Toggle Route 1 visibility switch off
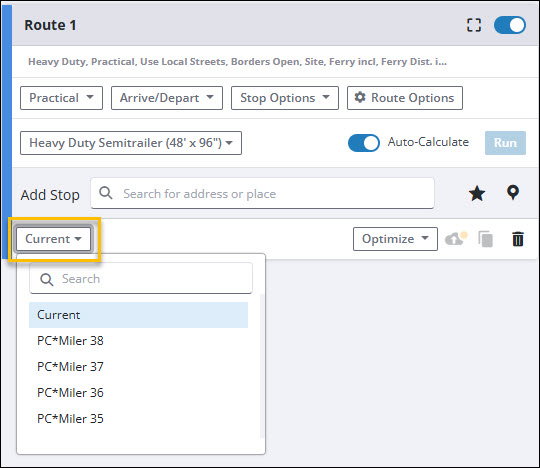The image size is (540, 468). pyautogui.click(x=510, y=25)
